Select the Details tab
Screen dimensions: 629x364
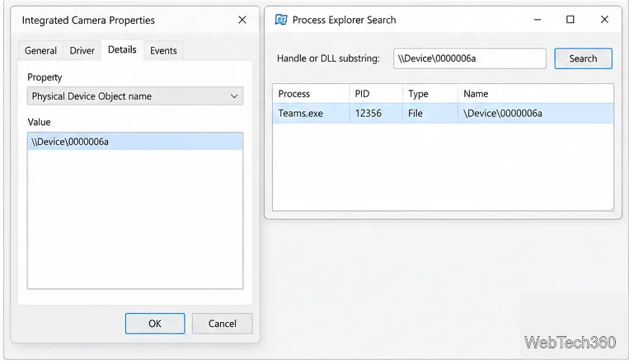coord(122,49)
